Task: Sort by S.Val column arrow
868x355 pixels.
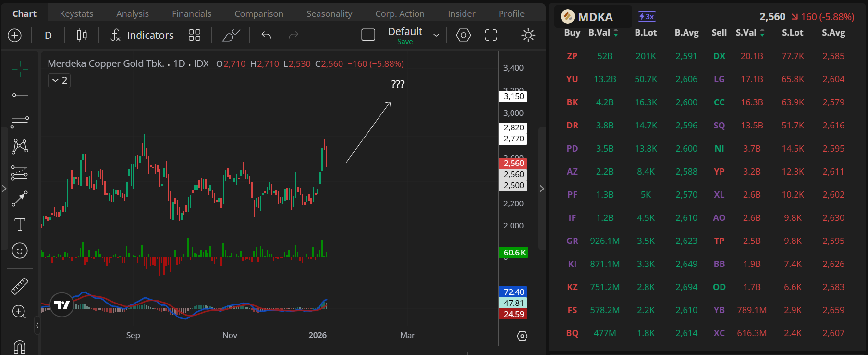Action: coord(762,33)
